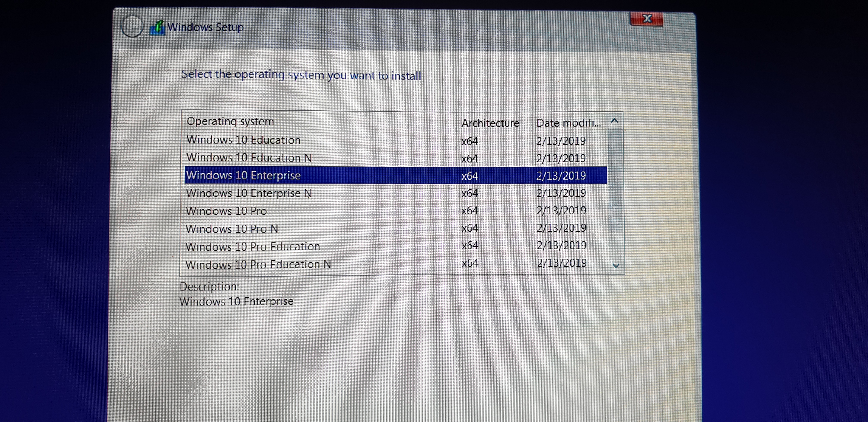Select Windows 10 Education N row
The width and height of the screenshot is (868, 422).
tap(396, 158)
